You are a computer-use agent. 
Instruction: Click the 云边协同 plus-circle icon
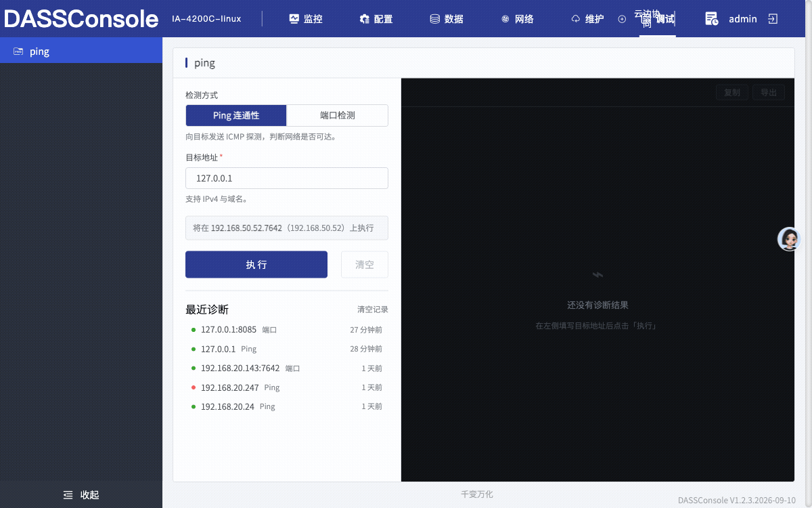coord(622,19)
